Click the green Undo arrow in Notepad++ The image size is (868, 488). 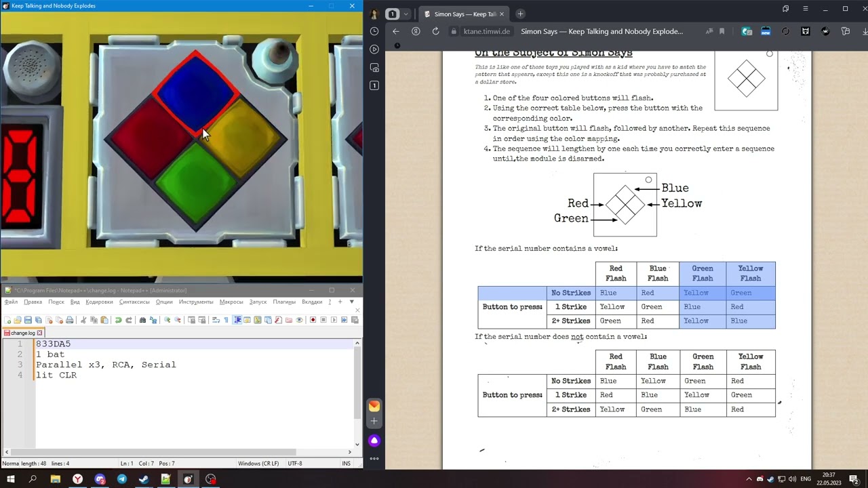tap(119, 320)
